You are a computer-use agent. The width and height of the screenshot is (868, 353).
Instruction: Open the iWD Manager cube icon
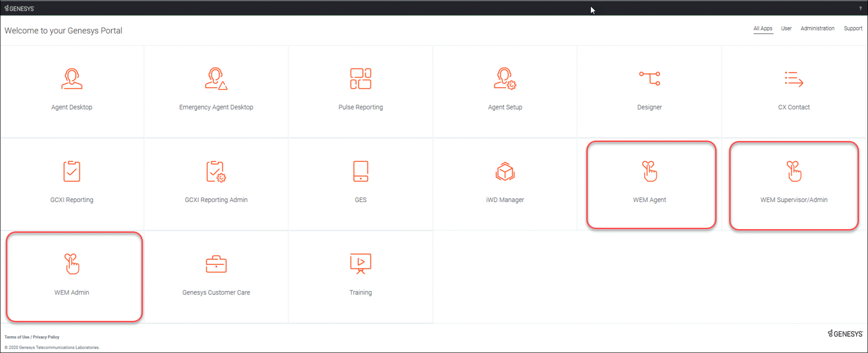(505, 172)
